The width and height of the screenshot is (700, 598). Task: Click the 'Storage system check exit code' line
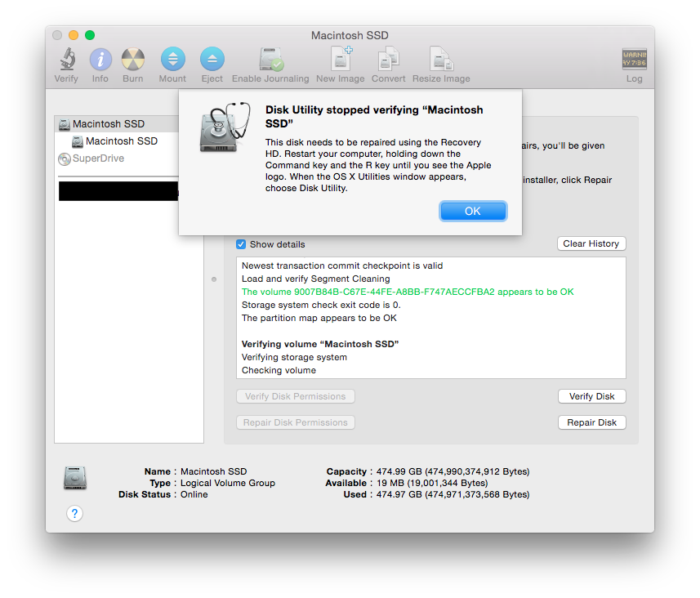pyautogui.click(x=321, y=305)
